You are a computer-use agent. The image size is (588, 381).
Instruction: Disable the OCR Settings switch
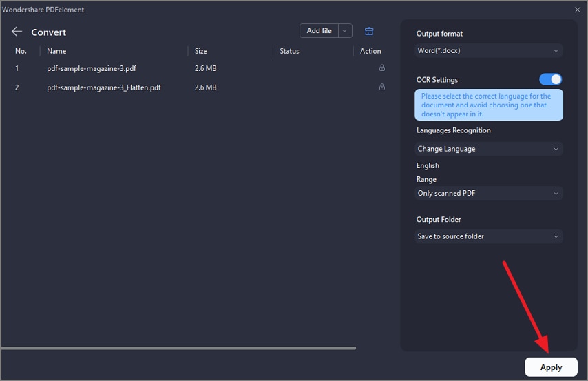click(x=550, y=79)
